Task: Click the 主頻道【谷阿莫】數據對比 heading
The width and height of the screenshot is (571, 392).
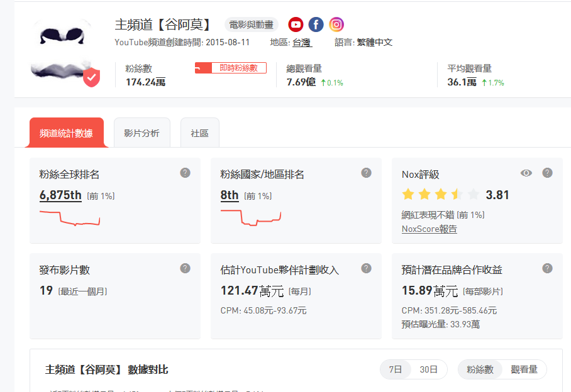Action: (107, 369)
